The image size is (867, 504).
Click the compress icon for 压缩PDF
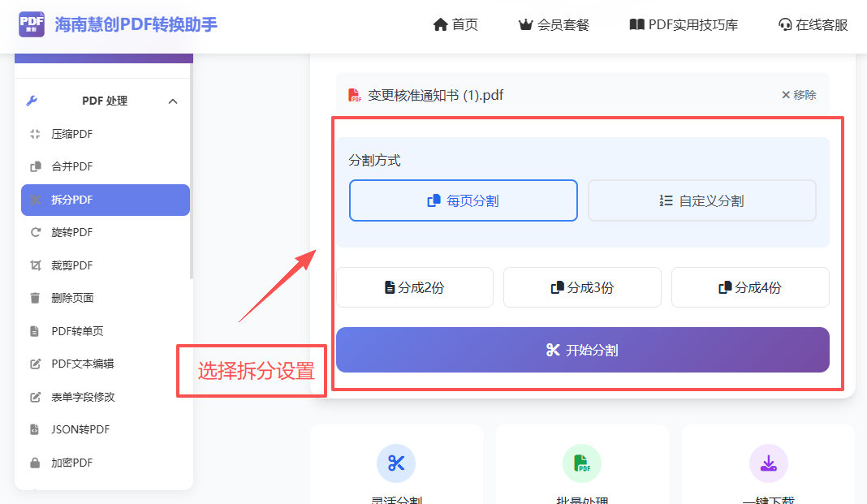pos(36,134)
